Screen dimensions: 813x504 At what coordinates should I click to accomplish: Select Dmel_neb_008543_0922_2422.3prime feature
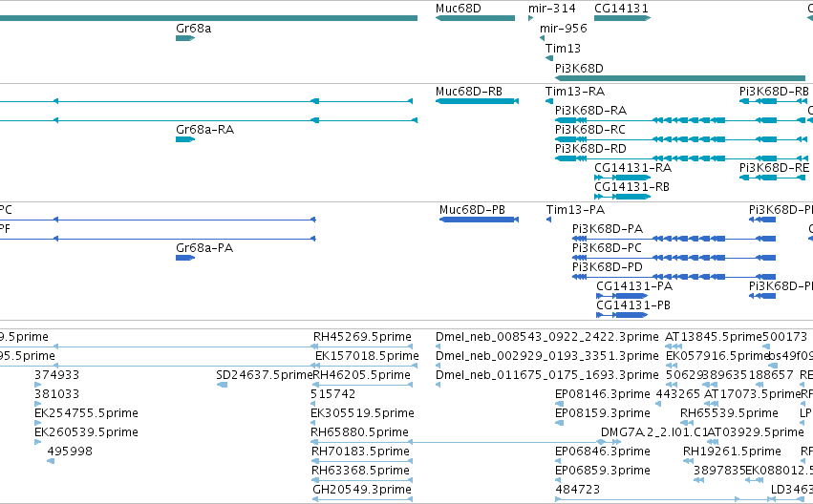click(x=547, y=337)
